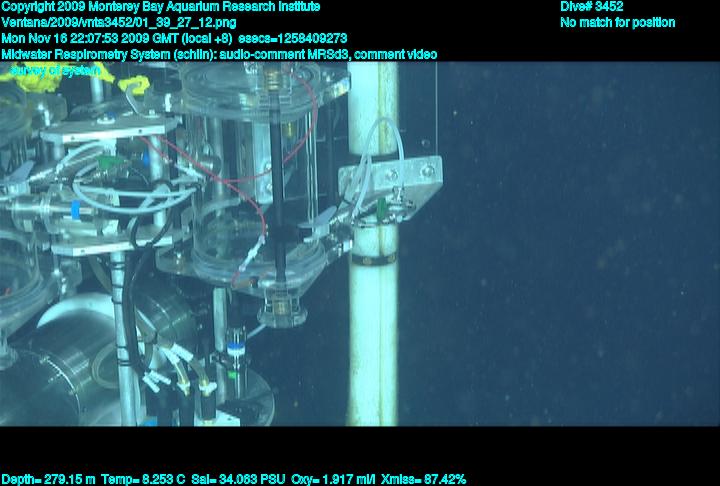This screenshot has width=720, height=486.
Task: Click the 'survey of system' caption
Action: 55,70
